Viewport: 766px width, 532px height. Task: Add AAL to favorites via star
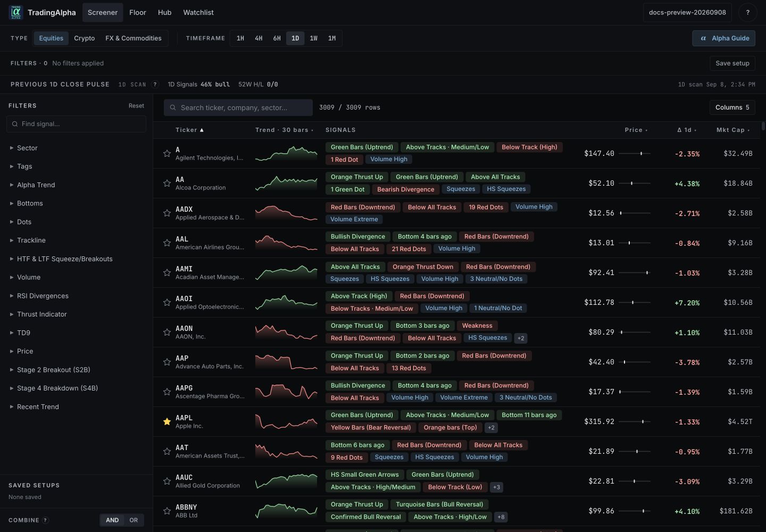click(167, 243)
